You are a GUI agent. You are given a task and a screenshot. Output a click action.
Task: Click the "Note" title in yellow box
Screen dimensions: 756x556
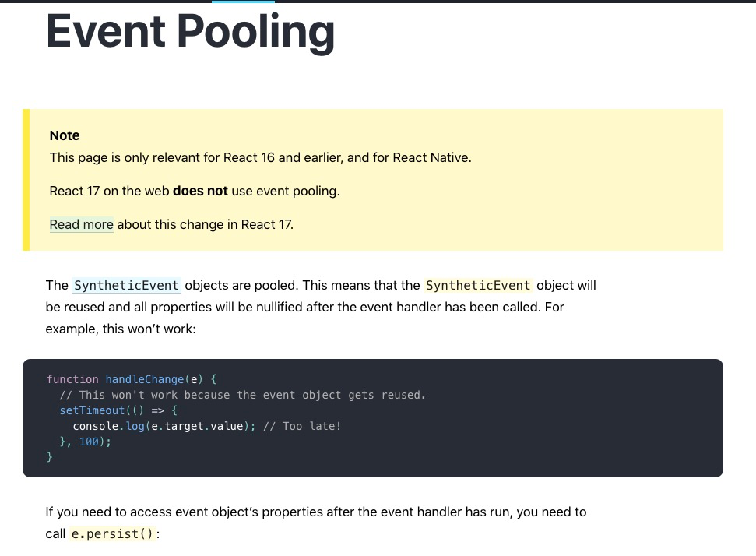click(65, 135)
